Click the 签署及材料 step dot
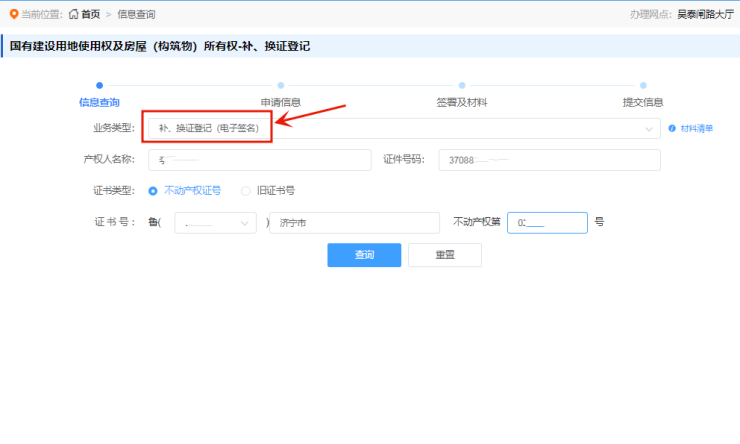Viewport: 740px width, 444px height. tap(462, 85)
